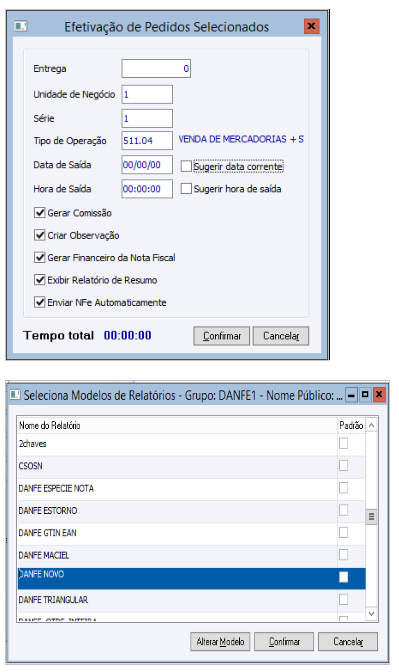Check Padrão box for DANFE TRIANGULAR

coord(343,599)
